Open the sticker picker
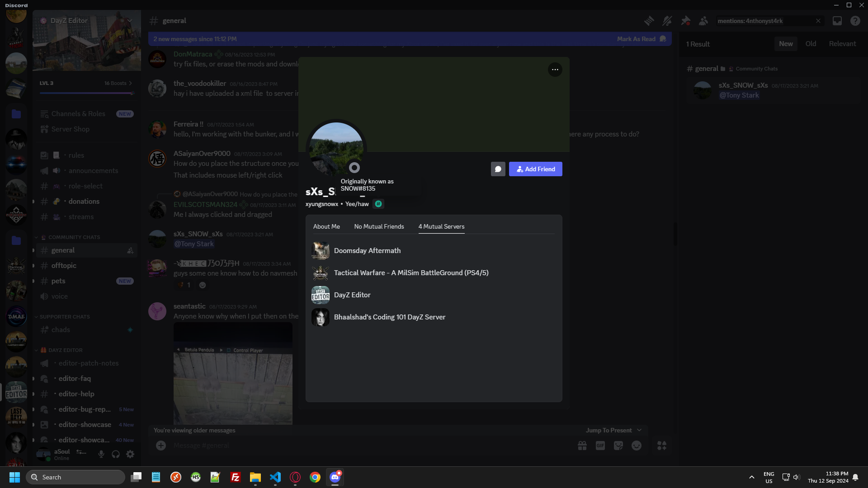The height and width of the screenshot is (488, 868). coord(618,446)
